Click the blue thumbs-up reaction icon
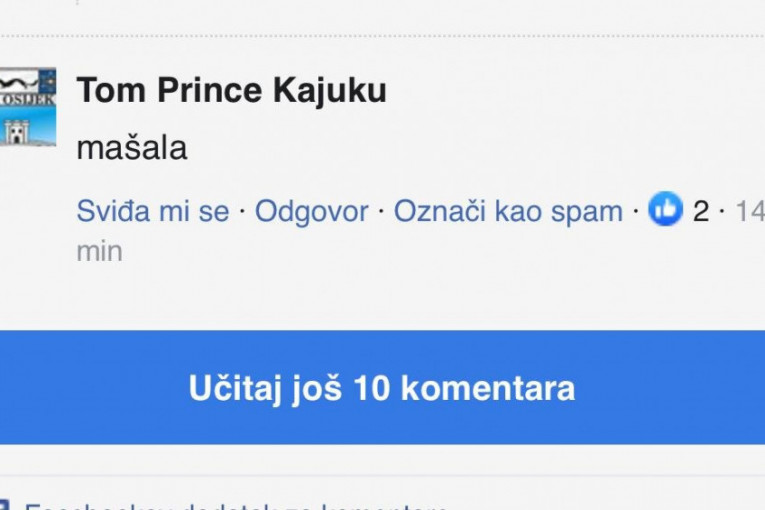This screenshot has height=510, width=765. tap(665, 210)
